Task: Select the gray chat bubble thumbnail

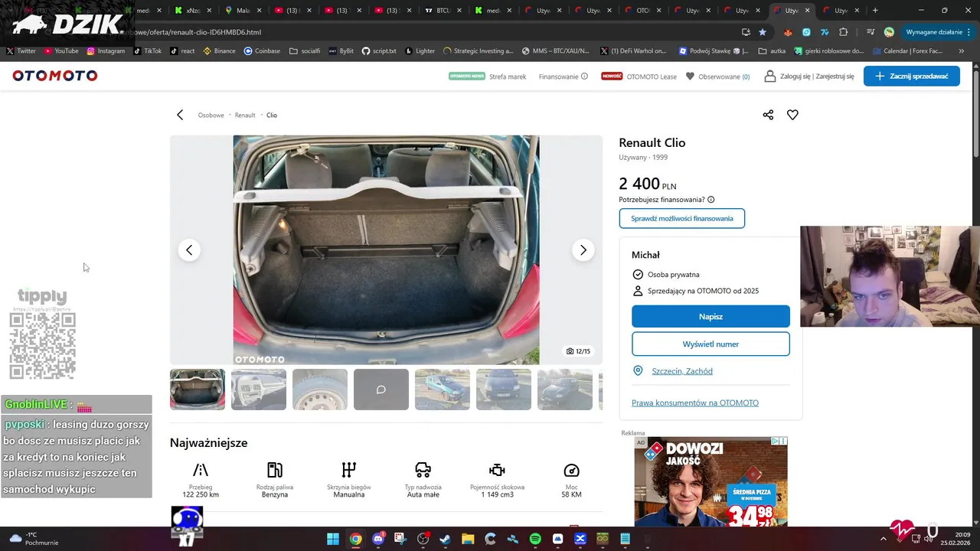Action: (x=381, y=390)
